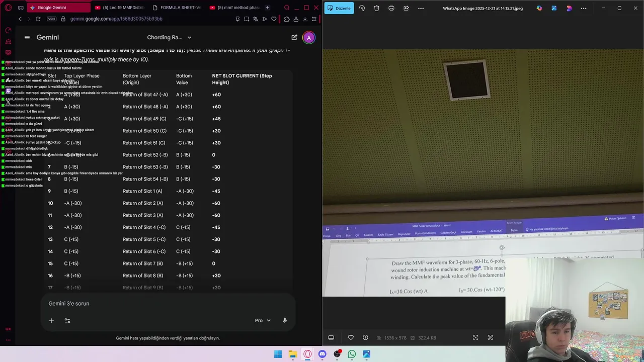Switch to the Google Gemini browser tab

(x=58, y=8)
